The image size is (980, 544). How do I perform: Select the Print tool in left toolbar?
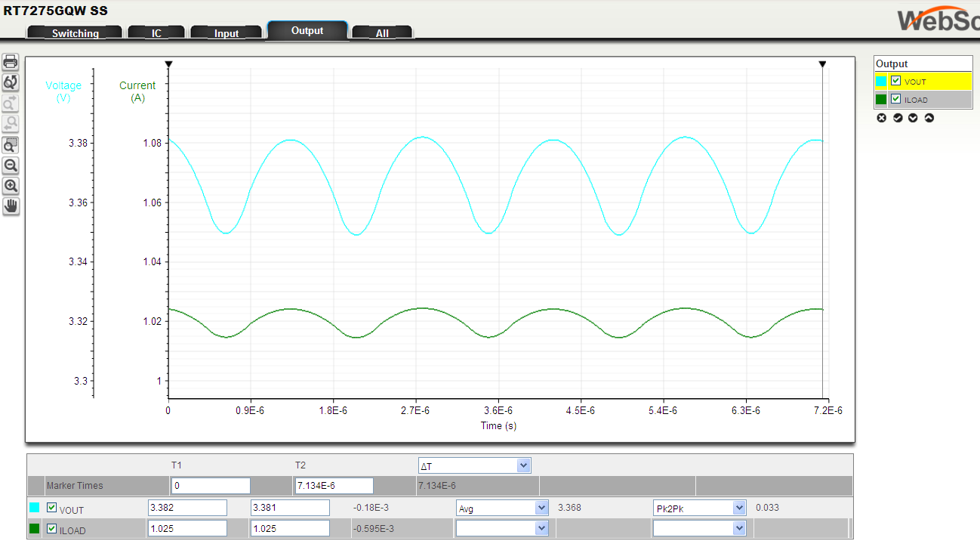click(11, 61)
